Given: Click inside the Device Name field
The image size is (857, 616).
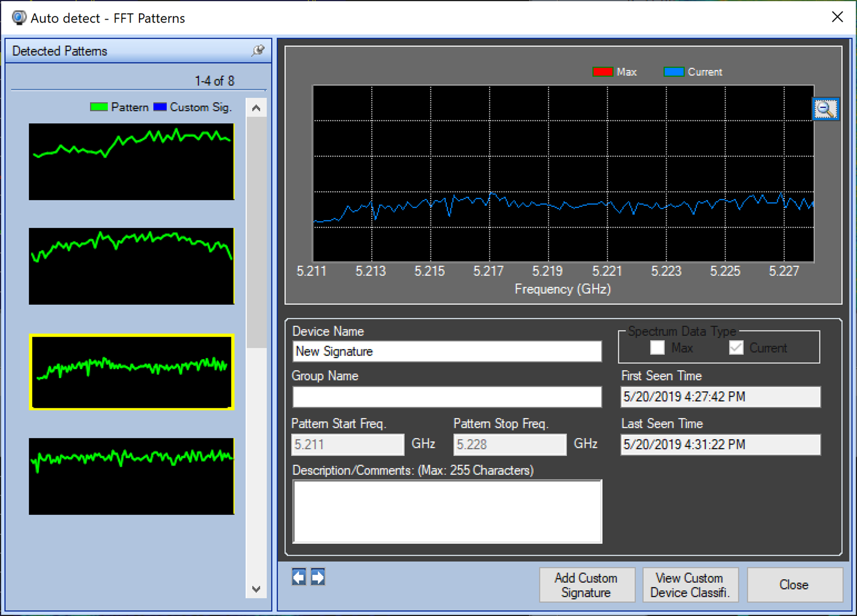Looking at the screenshot, I should [446, 351].
